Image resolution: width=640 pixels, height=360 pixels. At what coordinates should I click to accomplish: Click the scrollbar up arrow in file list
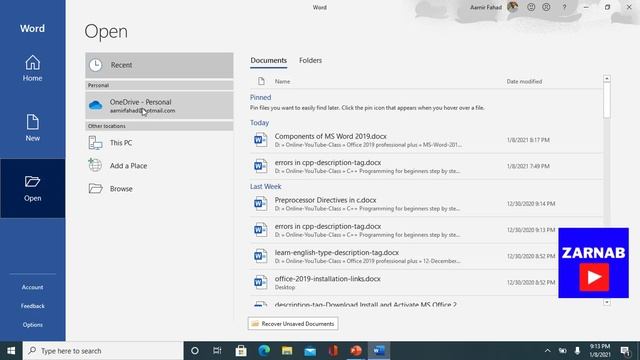tap(607, 78)
